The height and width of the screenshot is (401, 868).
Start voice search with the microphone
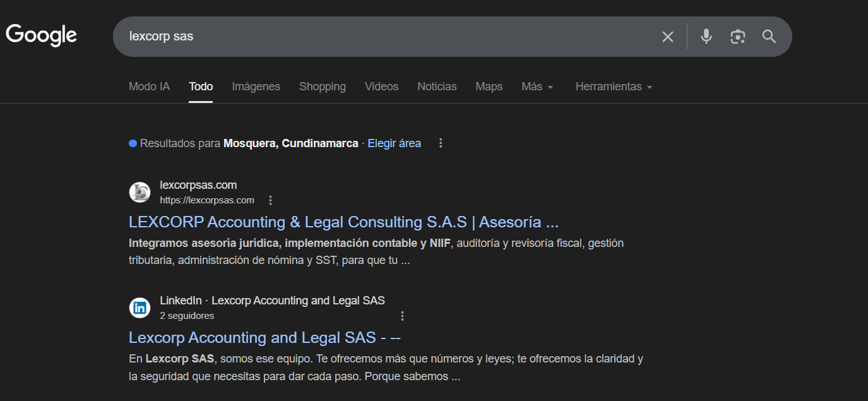point(706,37)
